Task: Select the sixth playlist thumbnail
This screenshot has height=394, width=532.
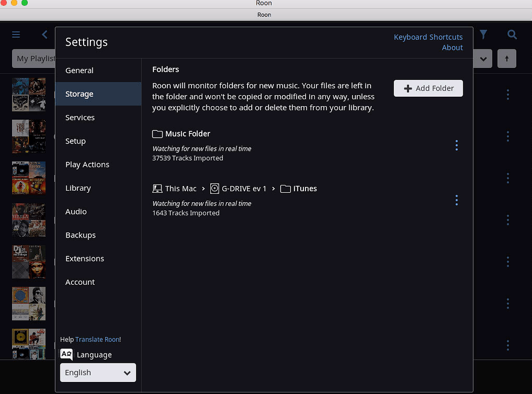Action: point(29,304)
